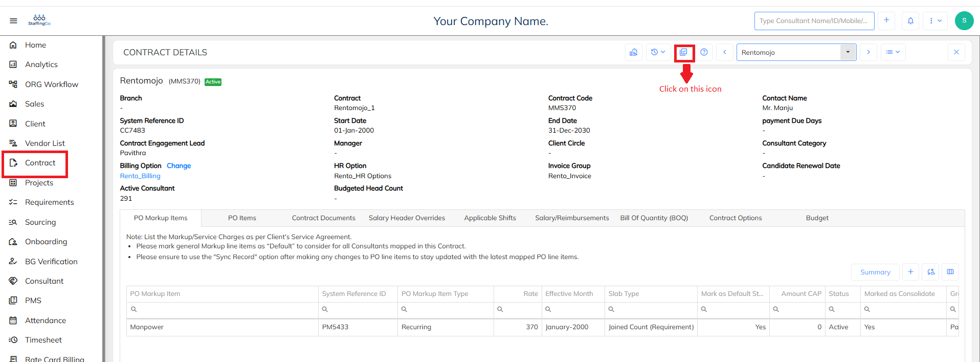Open Consultant in the sidebar
Screen dimensions: 980x362
(x=44, y=281)
